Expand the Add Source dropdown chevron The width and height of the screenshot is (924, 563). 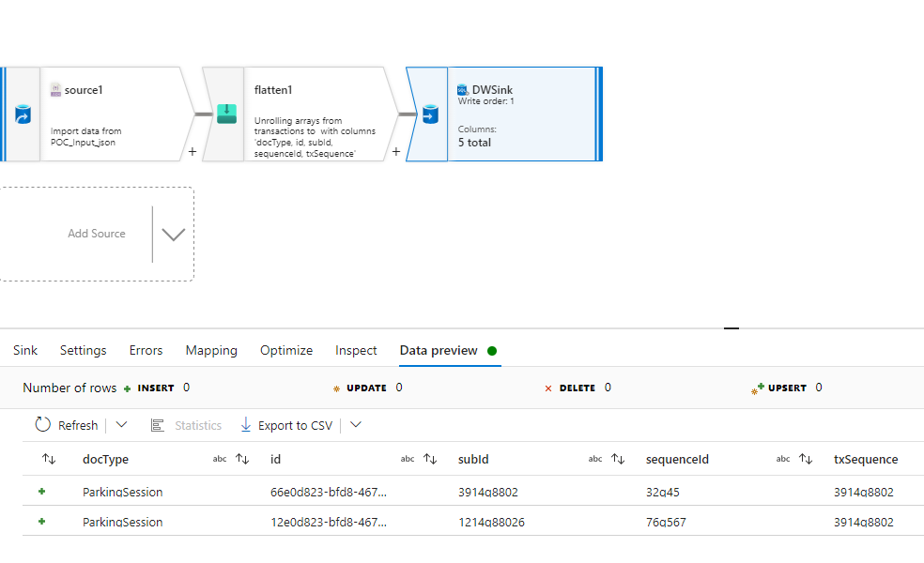[x=173, y=235]
